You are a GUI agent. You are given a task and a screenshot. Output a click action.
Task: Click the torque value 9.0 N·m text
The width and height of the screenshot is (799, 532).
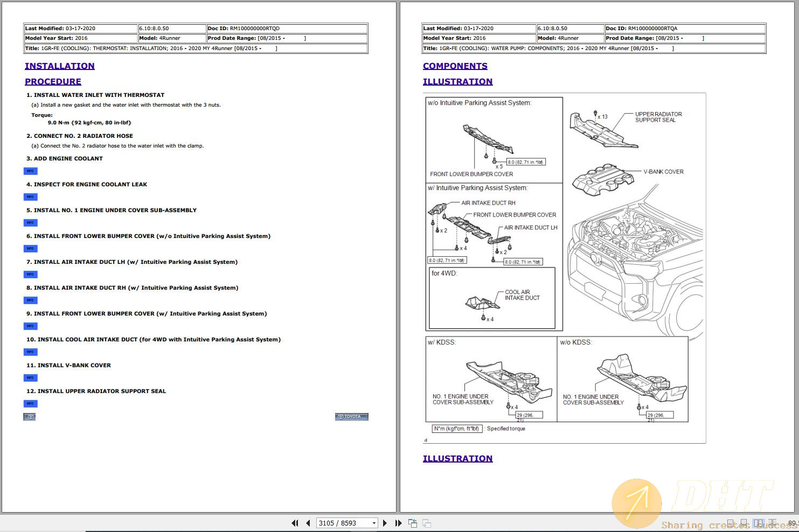(x=89, y=123)
